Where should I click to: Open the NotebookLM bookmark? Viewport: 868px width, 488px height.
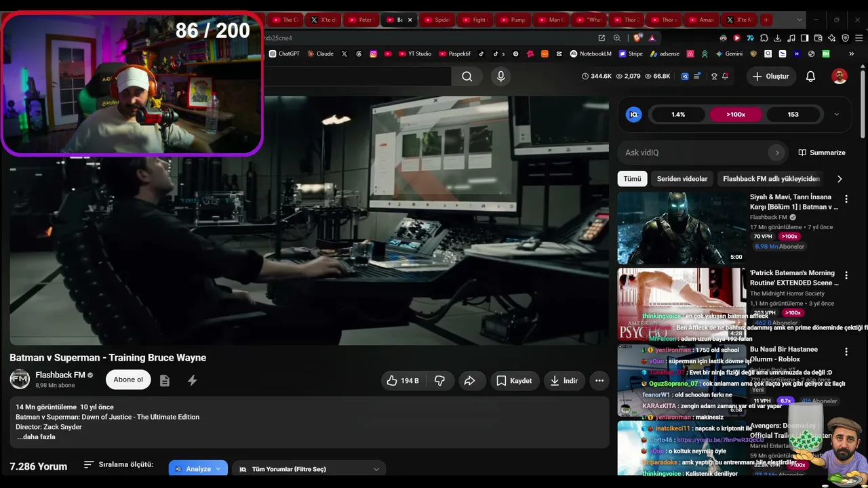click(x=591, y=54)
